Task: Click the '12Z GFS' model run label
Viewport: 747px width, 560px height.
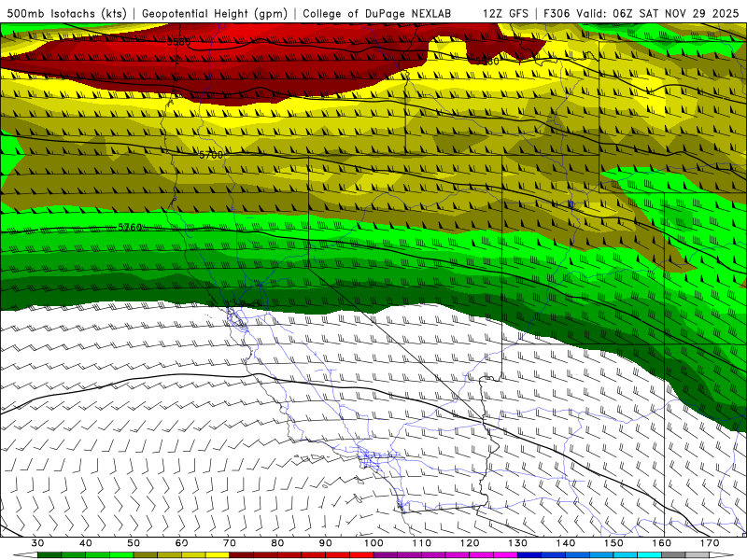Action: click(x=505, y=13)
